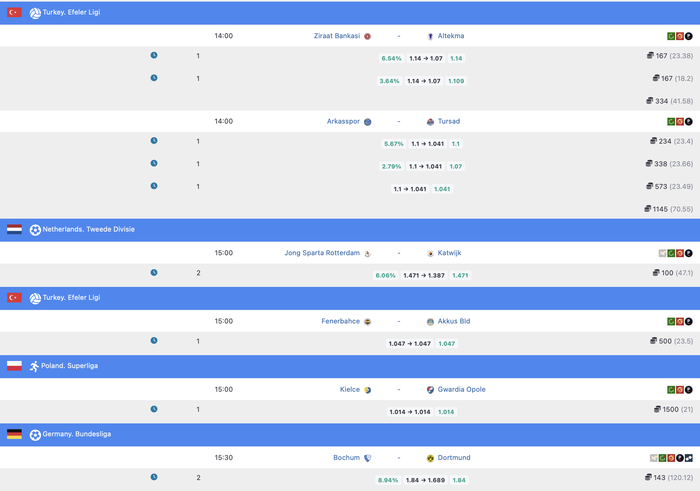Click the 6.54% value badge

click(x=391, y=58)
